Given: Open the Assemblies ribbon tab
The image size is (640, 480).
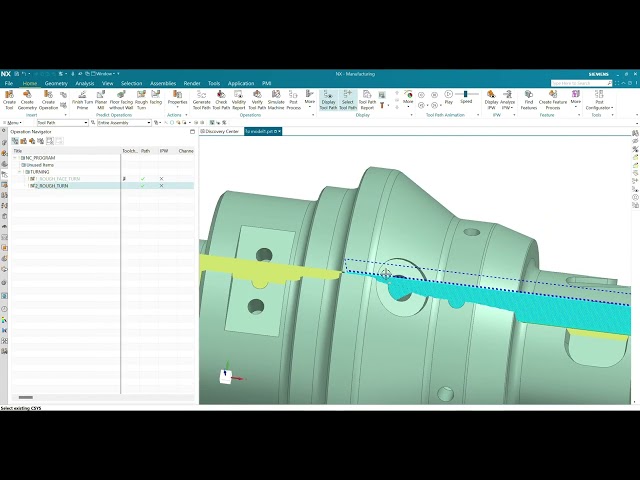Looking at the screenshot, I should pos(163,83).
